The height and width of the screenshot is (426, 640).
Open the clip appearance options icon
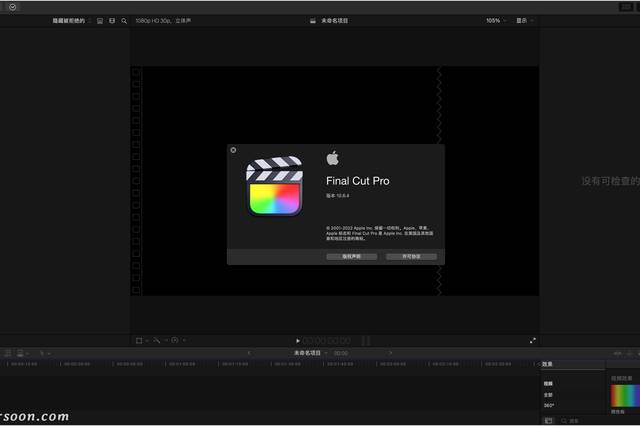112,21
